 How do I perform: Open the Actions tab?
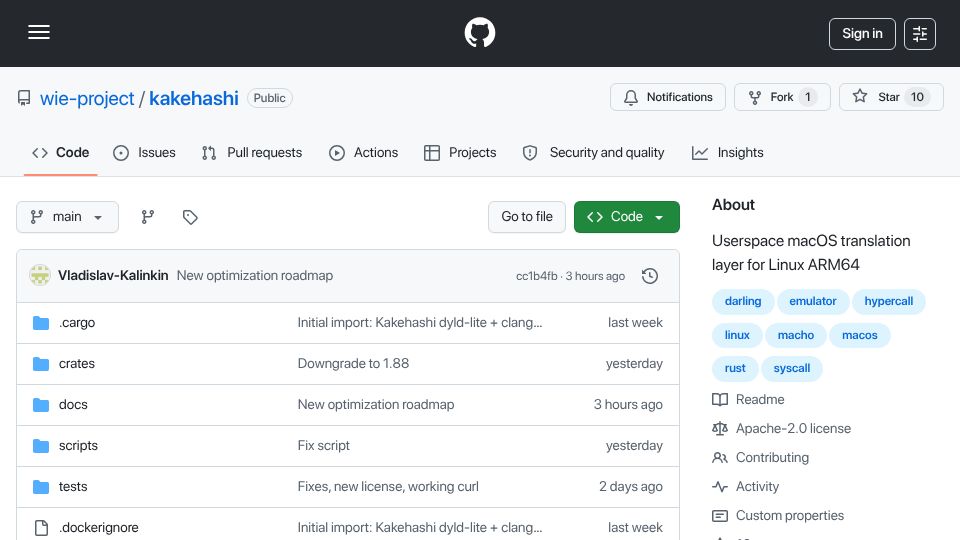click(x=364, y=152)
